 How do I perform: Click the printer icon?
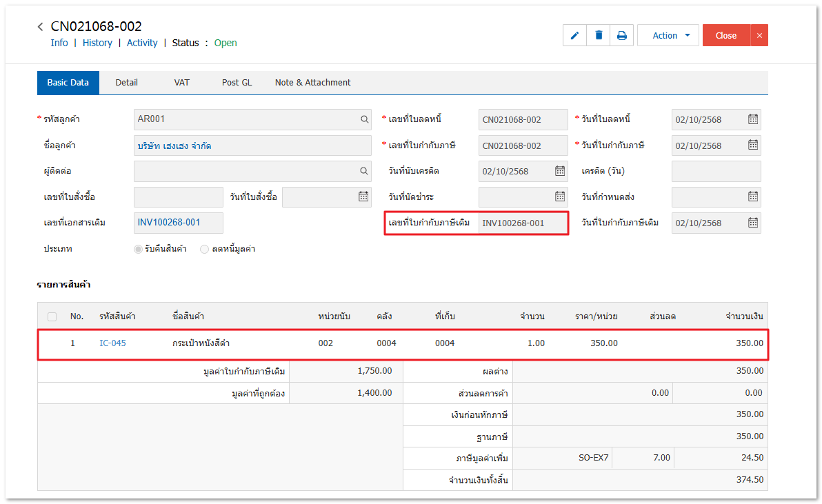point(621,35)
